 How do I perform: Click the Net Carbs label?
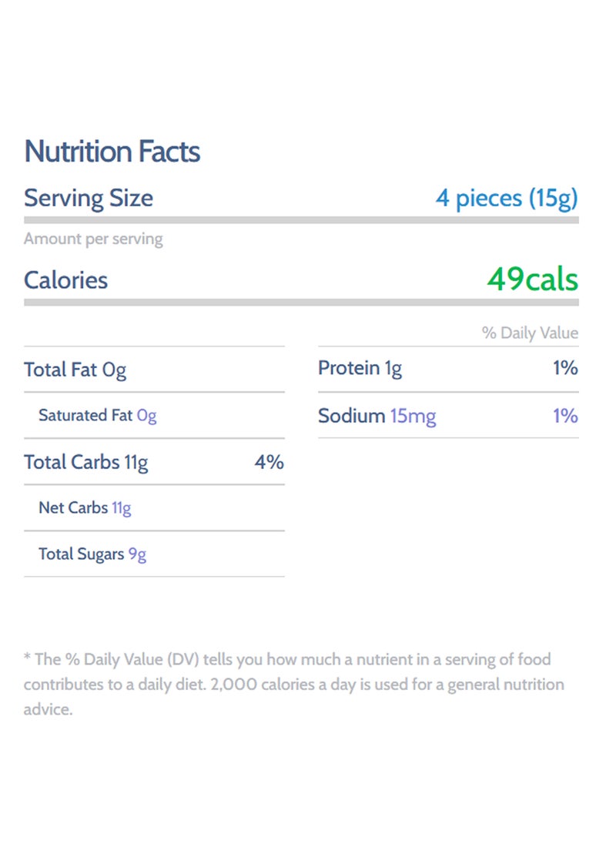point(73,507)
